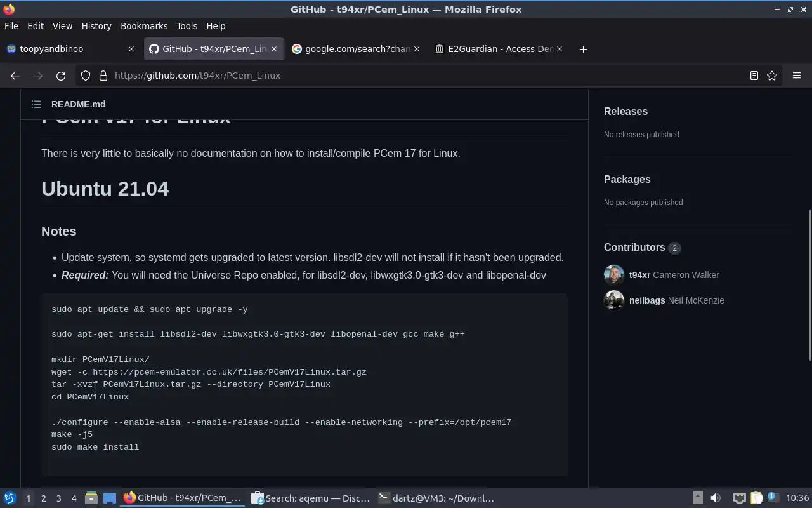Open the Tools menu
812x508 pixels.
click(x=187, y=26)
